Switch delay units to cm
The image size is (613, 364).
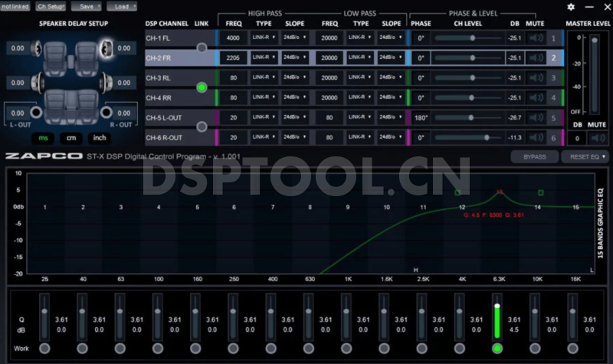pos(71,138)
